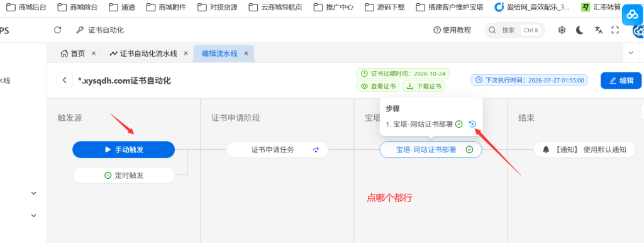
Task: Click the 证书自动化 breadcrumb text
Action: 106,30
